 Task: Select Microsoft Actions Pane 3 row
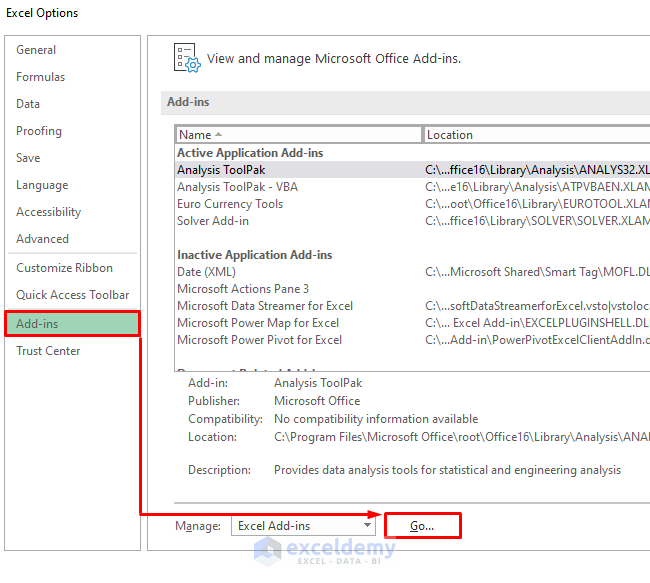click(x=412, y=289)
